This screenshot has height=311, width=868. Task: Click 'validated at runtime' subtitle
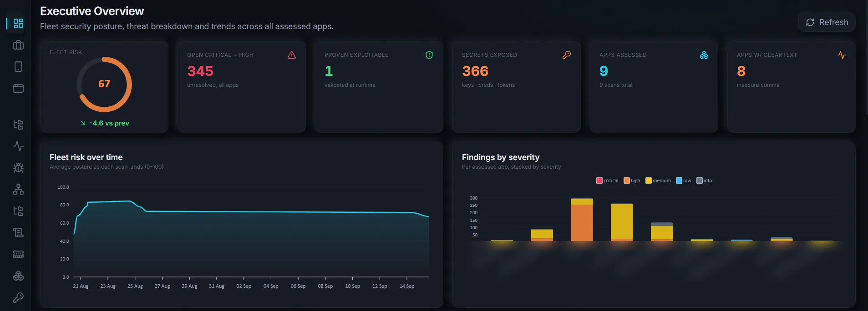(x=350, y=85)
